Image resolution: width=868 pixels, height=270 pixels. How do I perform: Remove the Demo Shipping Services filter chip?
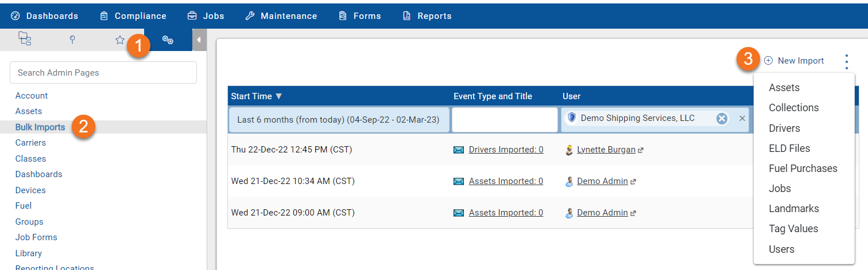point(722,118)
